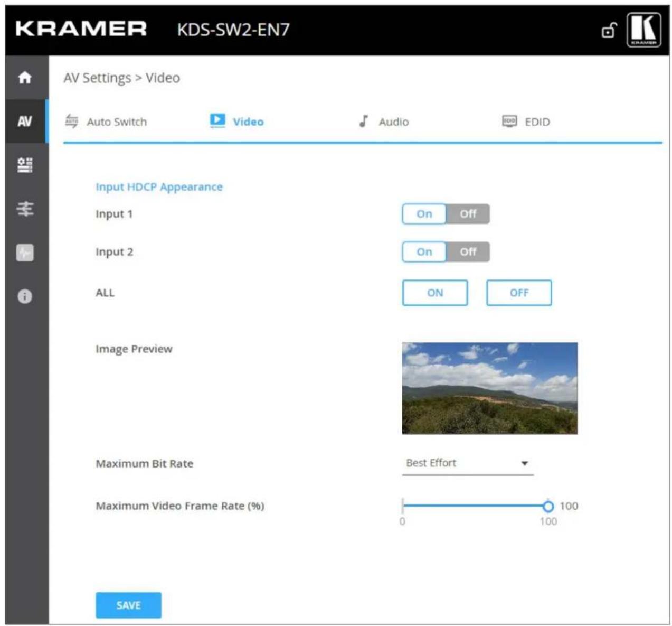Click the Maximum Video Frame Rate (%) label
Viewport: 672px width, 626px height.
coord(180,506)
